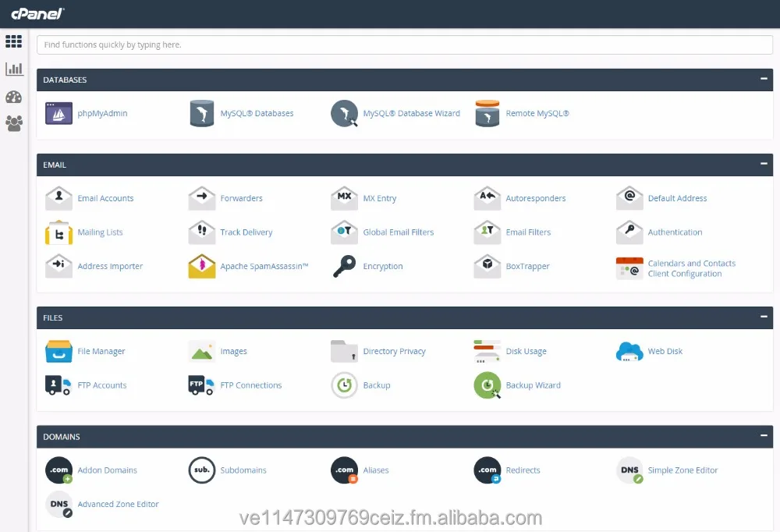Open the phpMyAdmin icon
This screenshot has height=532, width=780.
pos(58,113)
